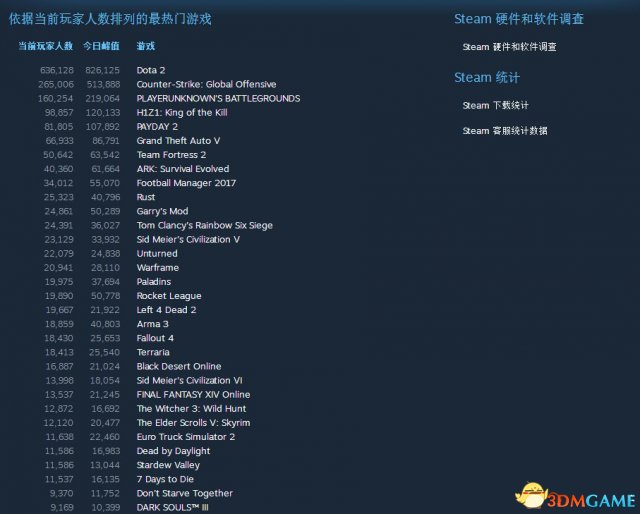
Task: Open Fallout 4 game link
Action: click(x=155, y=338)
